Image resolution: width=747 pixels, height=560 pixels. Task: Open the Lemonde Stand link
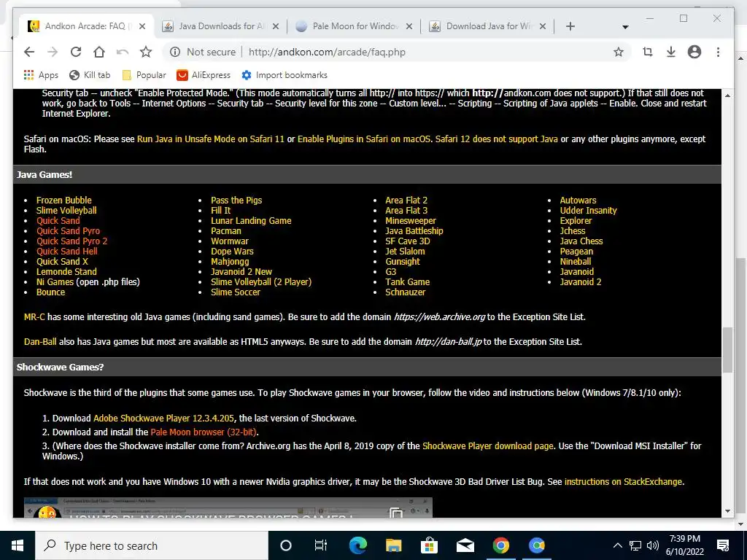point(66,271)
